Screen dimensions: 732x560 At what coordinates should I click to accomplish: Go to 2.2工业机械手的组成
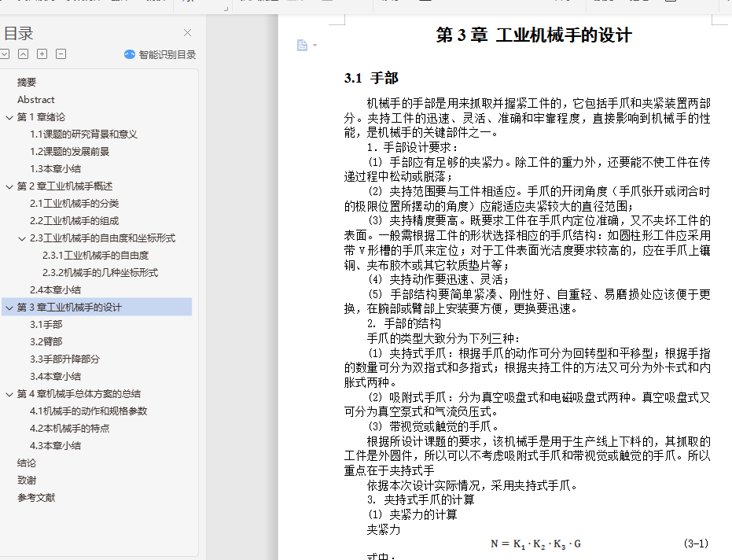pyautogui.click(x=74, y=220)
